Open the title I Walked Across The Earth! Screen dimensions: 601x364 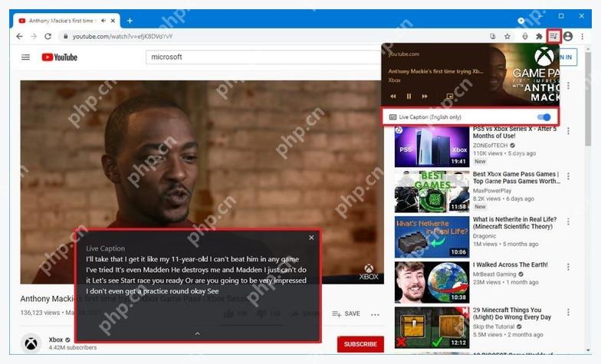511,264
